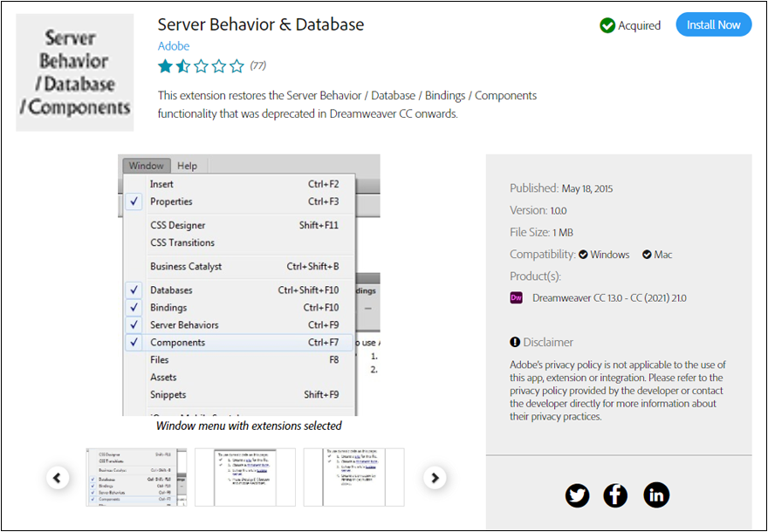This screenshot has height=532, width=768.
Task: Click the Disclaimer exclamation icon
Action: pos(515,342)
